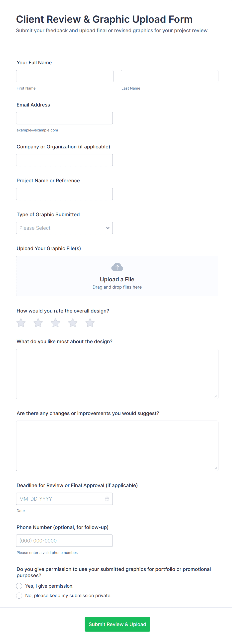The width and height of the screenshot is (232, 644).
Task: Rate the design one star
Action: pos(21,323)
